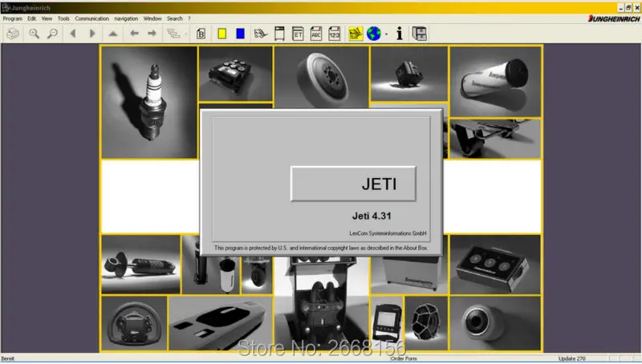642x364 pixels.
Task: Click the 123 number search icon
Action: pyautogui.click(x=335, y=34)
